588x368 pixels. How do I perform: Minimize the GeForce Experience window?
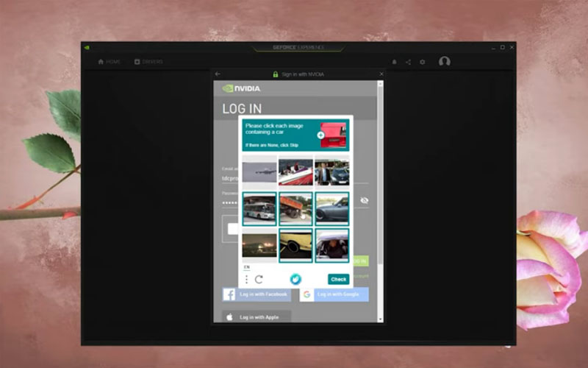[493, 47]
